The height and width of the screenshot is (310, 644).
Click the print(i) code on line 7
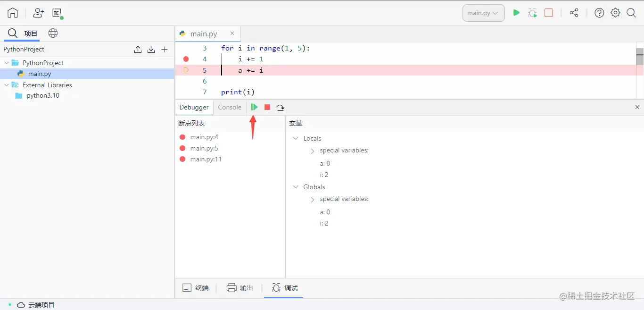point(238,92)
